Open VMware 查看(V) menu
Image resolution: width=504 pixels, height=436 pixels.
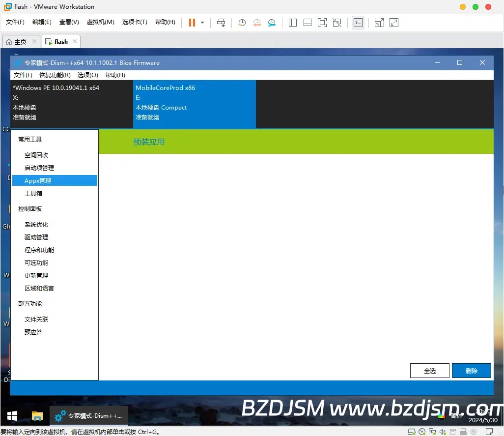[69, 22]
